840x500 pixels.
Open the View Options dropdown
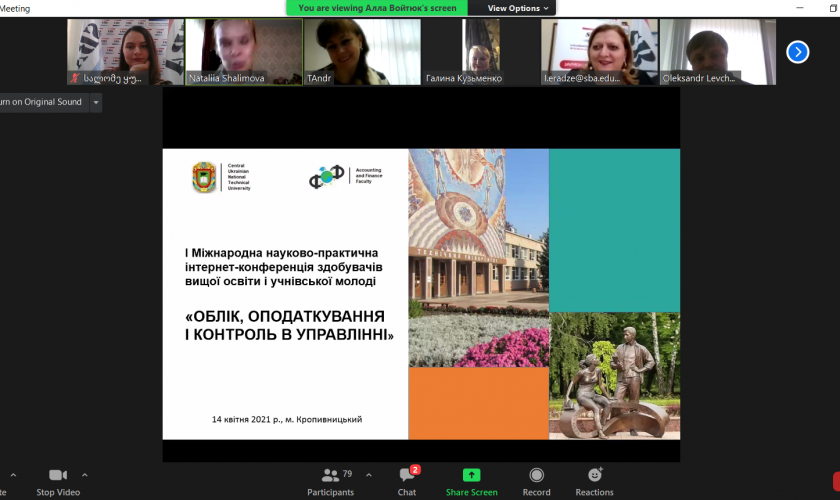518,8
